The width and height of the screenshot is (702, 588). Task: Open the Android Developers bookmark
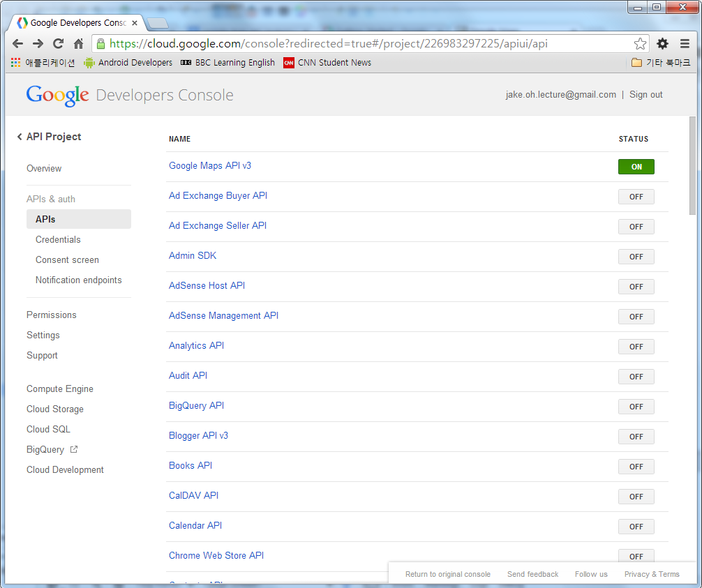[128, 63]
